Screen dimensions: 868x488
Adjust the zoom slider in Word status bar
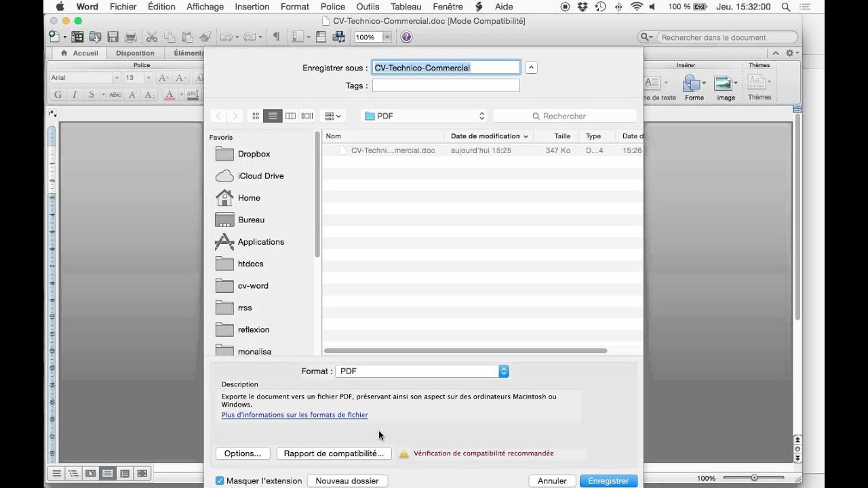click(x=753, y=478)
